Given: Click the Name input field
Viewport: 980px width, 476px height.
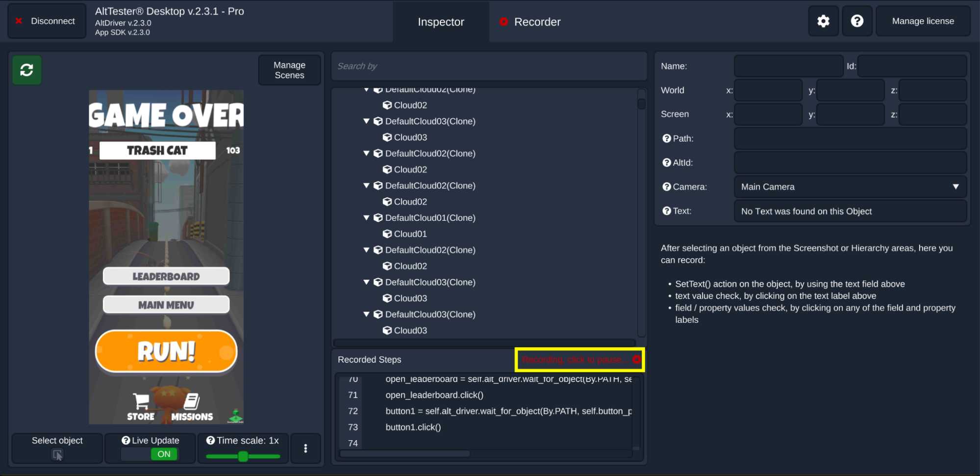Looking at the screenshot, I should pyautogui.click(x=788, y=66).
